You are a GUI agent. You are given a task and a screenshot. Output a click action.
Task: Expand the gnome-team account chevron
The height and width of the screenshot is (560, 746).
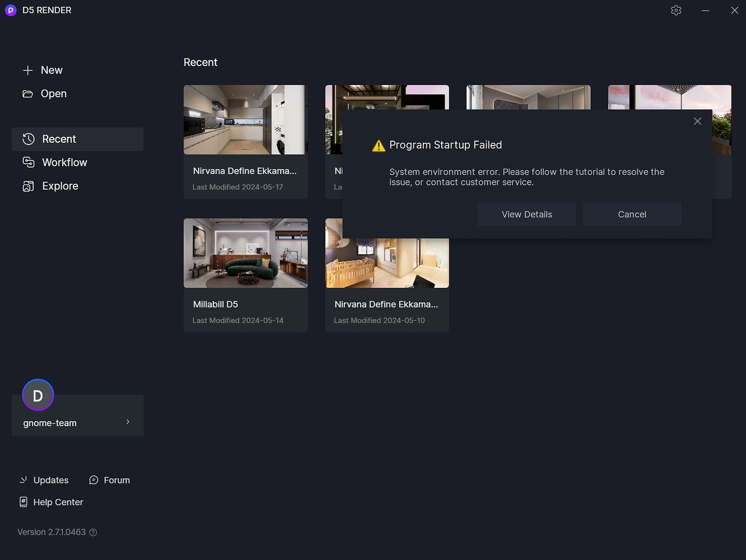click(128, 422)
